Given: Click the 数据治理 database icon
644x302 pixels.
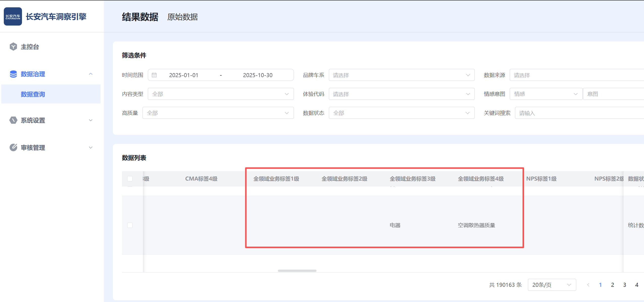Looking at the screenshot, I should tap(13, 74).
